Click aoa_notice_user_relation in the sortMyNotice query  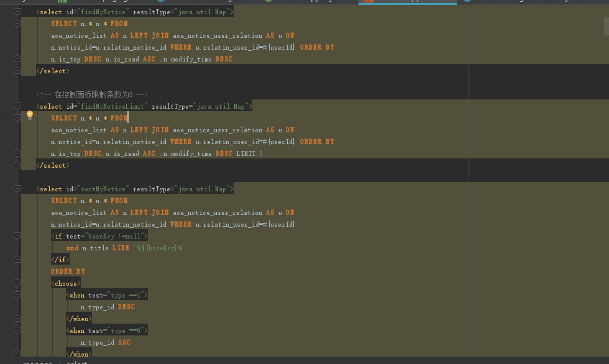pos(217,212)
